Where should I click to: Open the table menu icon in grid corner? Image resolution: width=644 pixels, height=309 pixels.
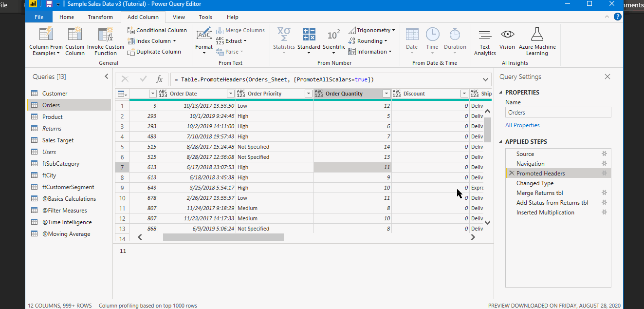tap(122, 94)
